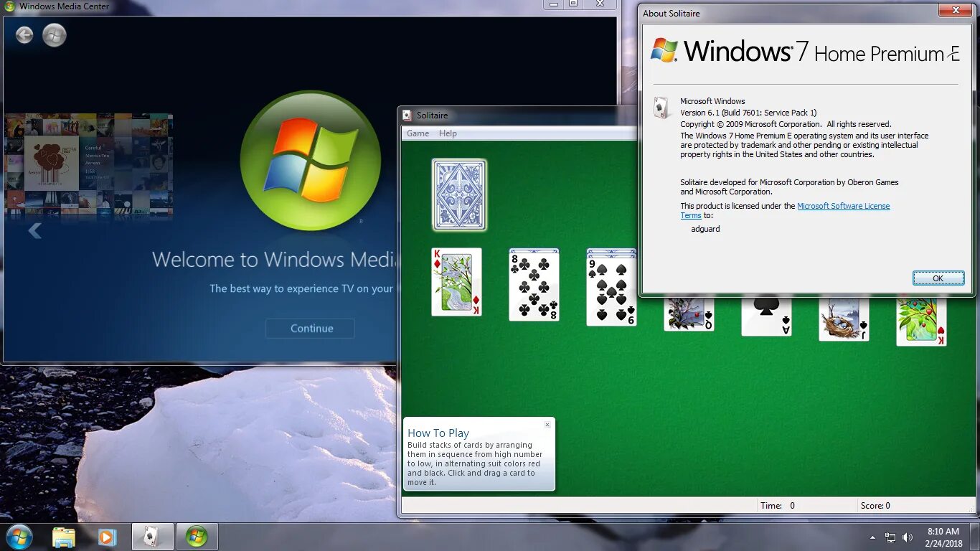This screenshot has height=551, width=980.
Task: Click the How To Play heading
Action: click(438, 433)
